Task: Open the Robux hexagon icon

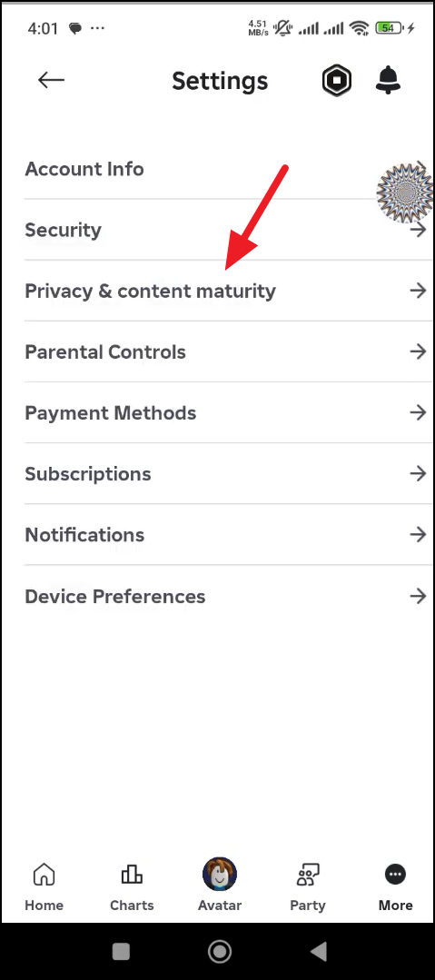Action: pyautogui.click(x=337, y=81)
